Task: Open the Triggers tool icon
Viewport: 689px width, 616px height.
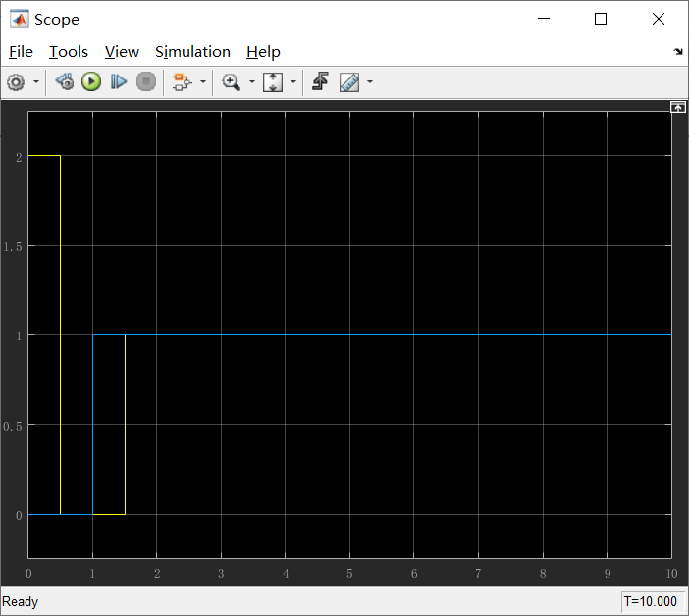Action: point(320,82)
